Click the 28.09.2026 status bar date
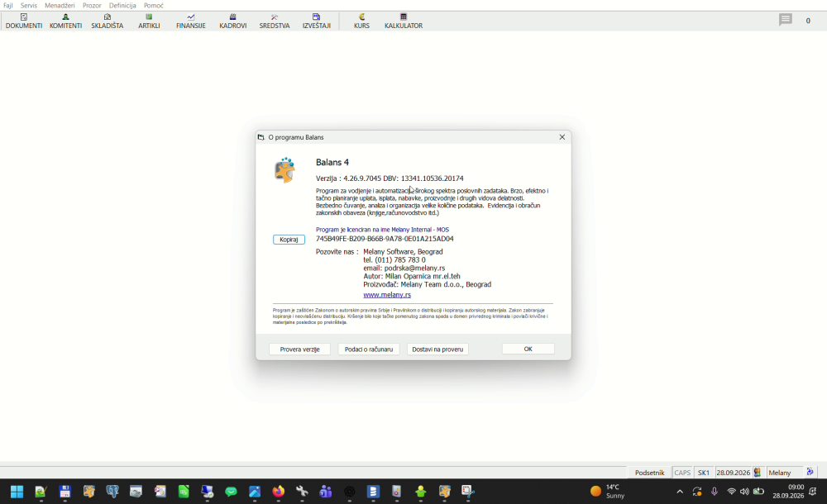The height and width of the screenshot is (504, 827). (x=733, y=473)
